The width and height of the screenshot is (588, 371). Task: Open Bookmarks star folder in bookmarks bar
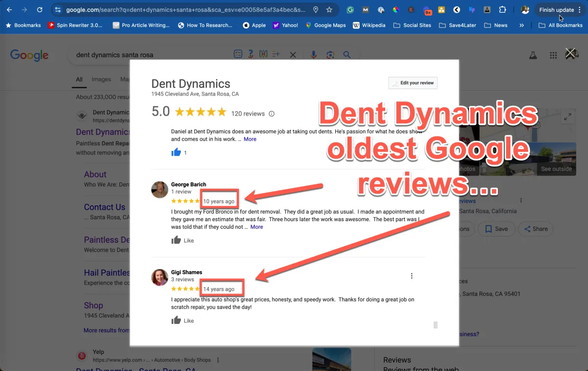click(x=23, y=25)
